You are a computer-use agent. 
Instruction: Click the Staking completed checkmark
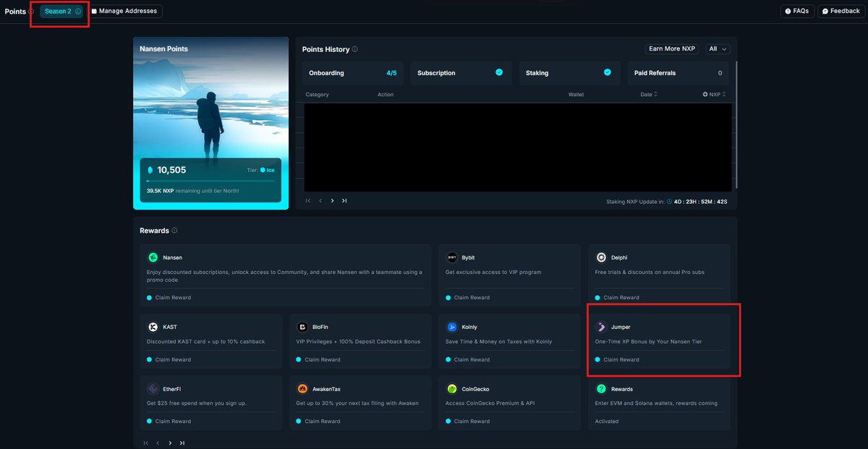(608, 72)
